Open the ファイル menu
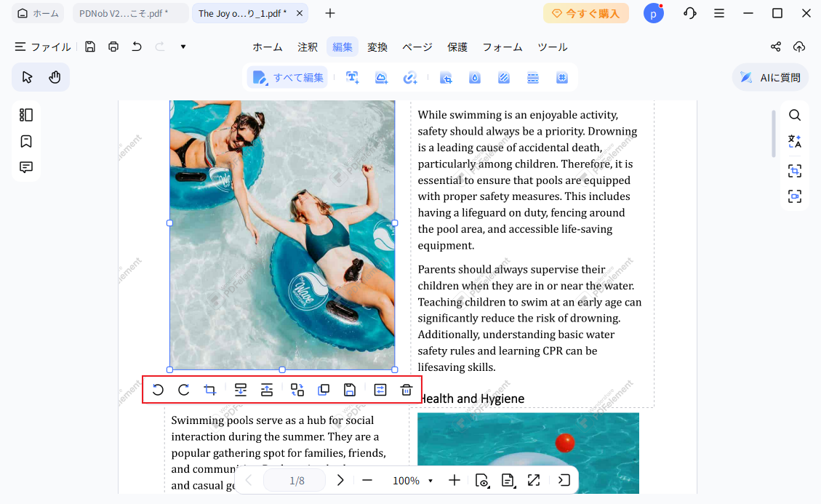 (42, 46)
